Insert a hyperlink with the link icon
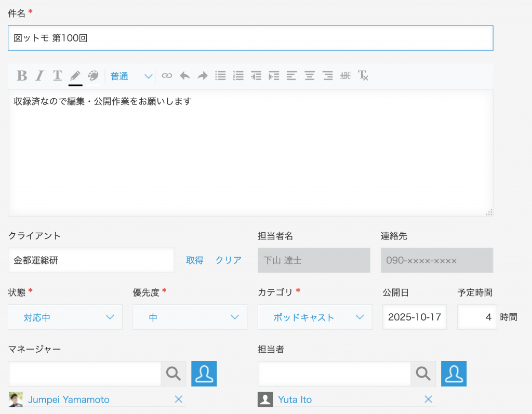This screenshot has height=414, width=532. click(167, 76)
